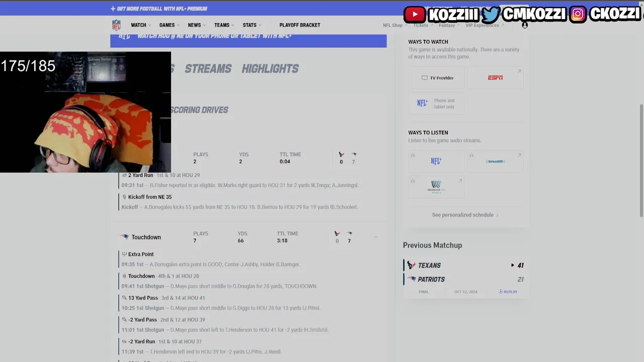Click the Previous Matchup heading
644x362 pixels.
pos(432,245)
